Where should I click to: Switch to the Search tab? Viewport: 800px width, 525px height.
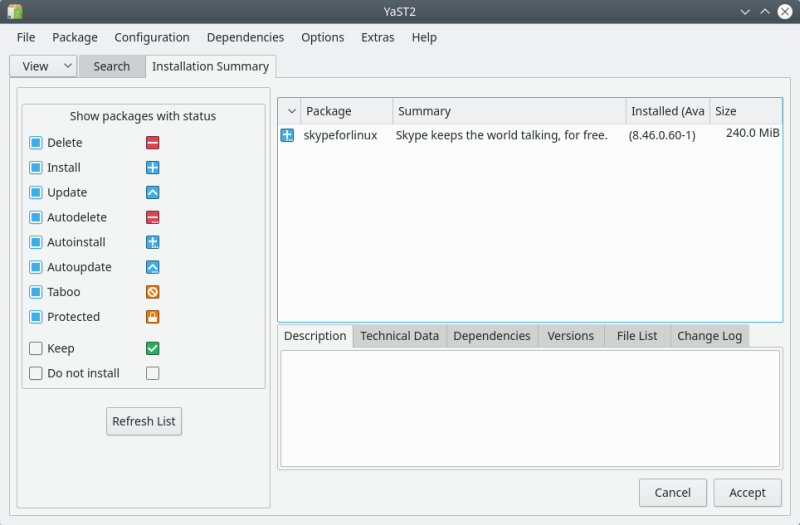point(112,67)
